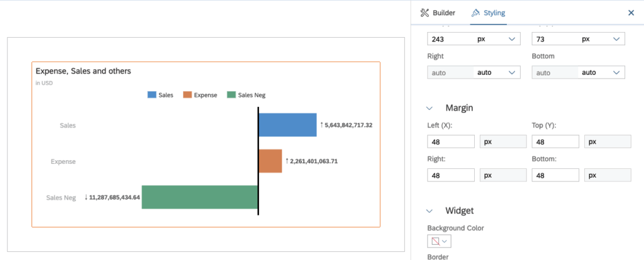Screen dimensions: 644x260
Task: Toggle the Expense legend item
Action: (200, 95)
